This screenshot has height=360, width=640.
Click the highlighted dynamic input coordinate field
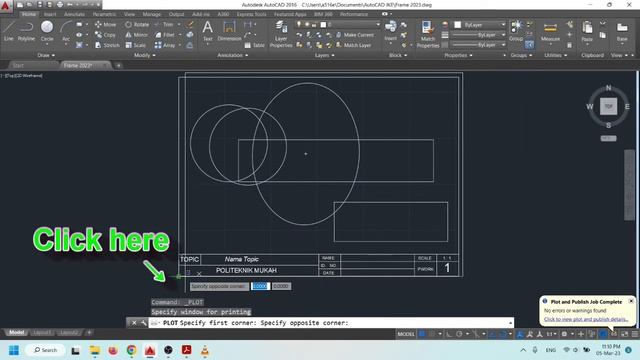click(x=260, y=286)
